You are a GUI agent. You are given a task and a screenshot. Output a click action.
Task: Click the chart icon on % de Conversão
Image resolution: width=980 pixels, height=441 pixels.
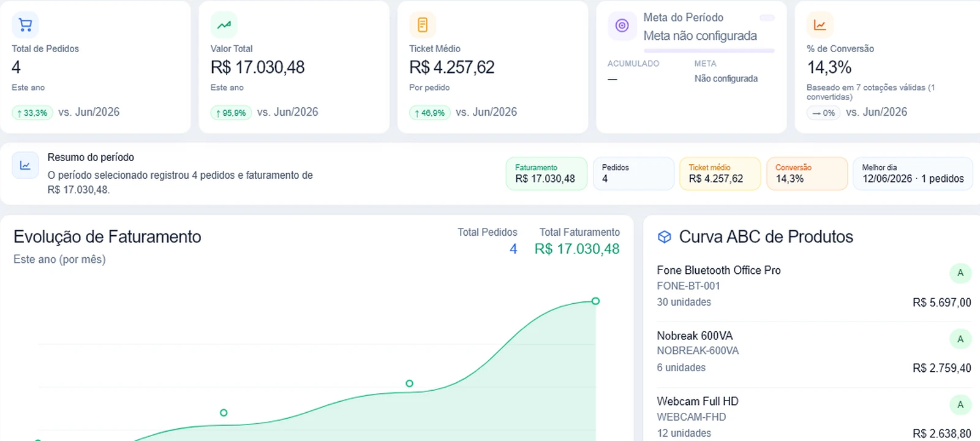click(820, 24)
